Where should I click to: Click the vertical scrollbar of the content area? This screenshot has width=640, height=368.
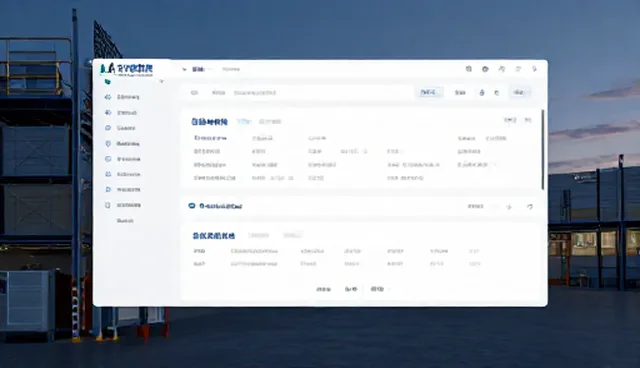(542, 149)
